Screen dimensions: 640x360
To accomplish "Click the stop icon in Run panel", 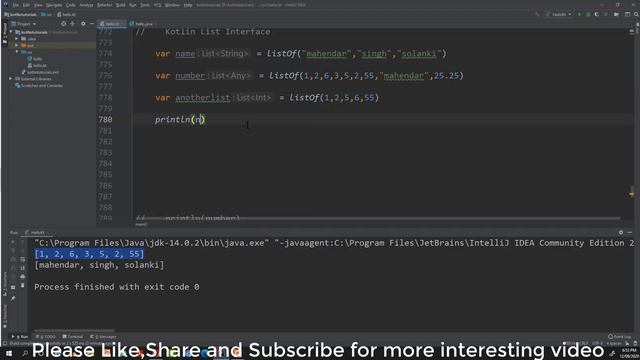I will coord(13,251).
